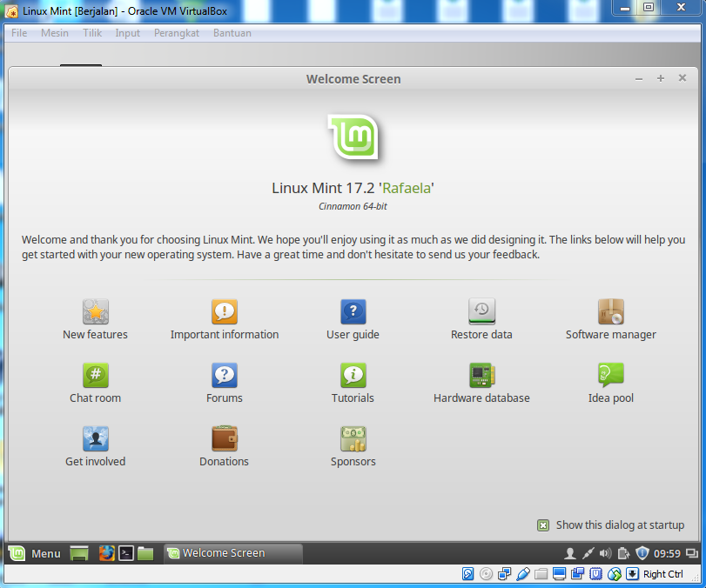
Task: Click VirtualBox network adapters indicator
Action: click(x=504, y=574)
